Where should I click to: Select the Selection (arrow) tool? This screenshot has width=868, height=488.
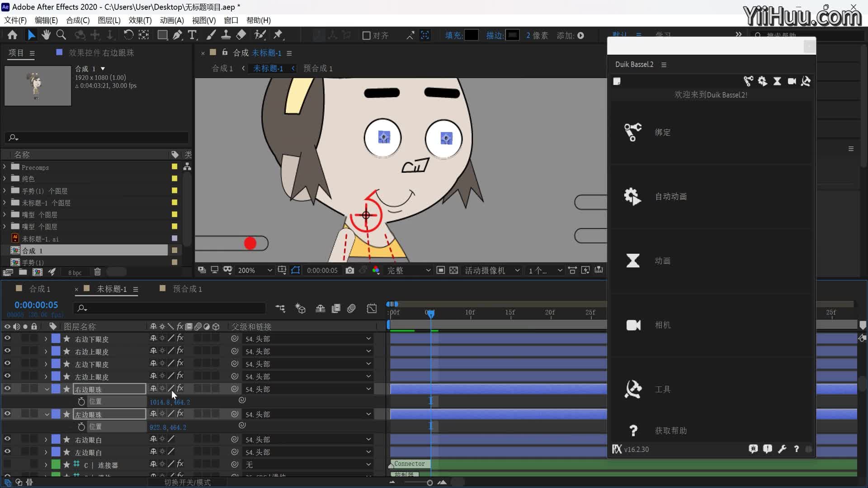[31, 35]
